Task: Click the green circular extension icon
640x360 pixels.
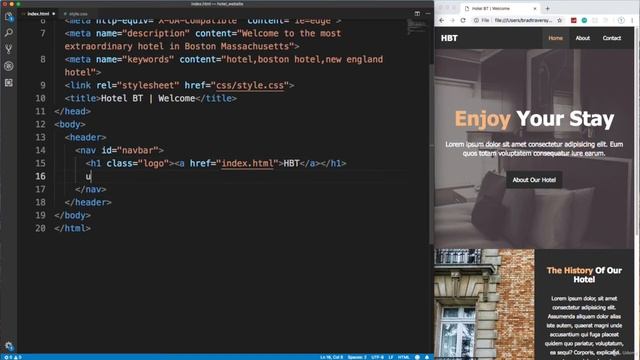Action: click(584, 20)
